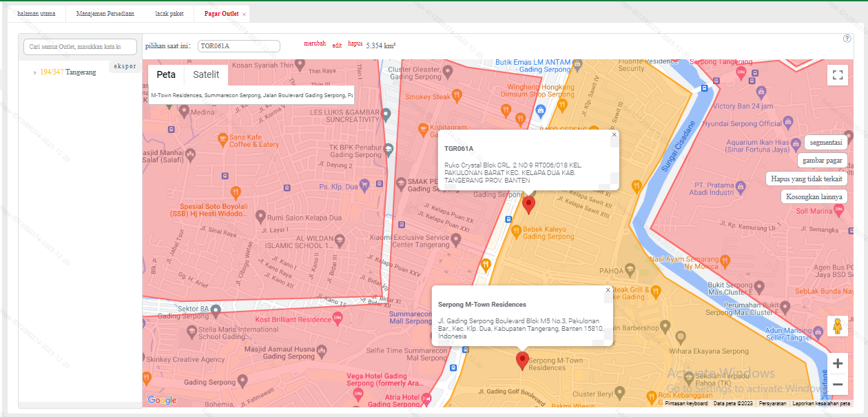Click the Ps. Klp. Dua shop icon

[x=365, y=184]
